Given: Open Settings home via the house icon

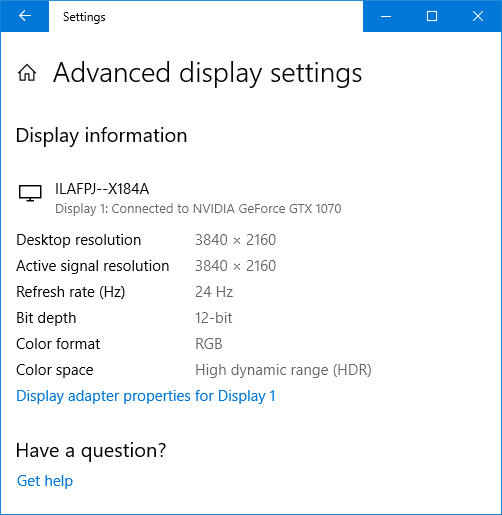Looking at the screenshot, I should [x=27, y=73].
